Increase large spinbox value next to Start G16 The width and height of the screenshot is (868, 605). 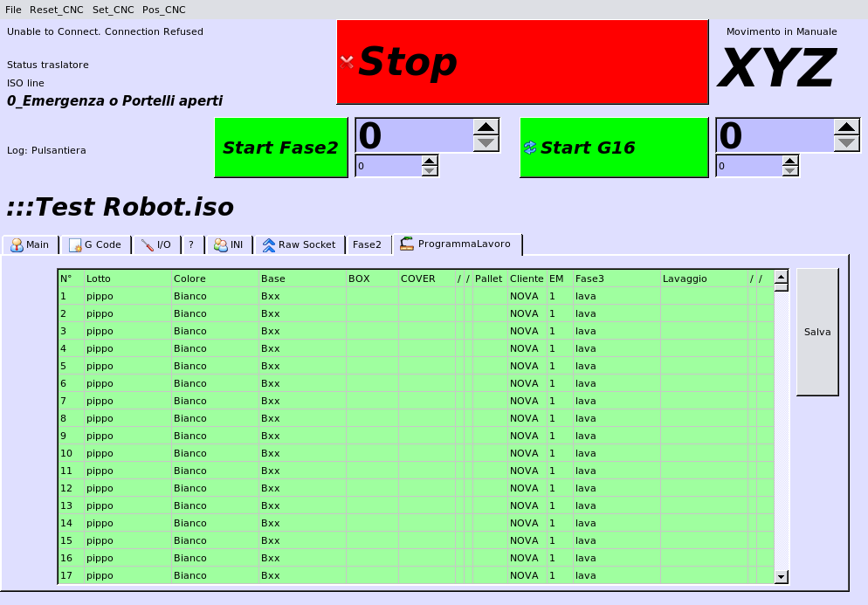[847, 127]
